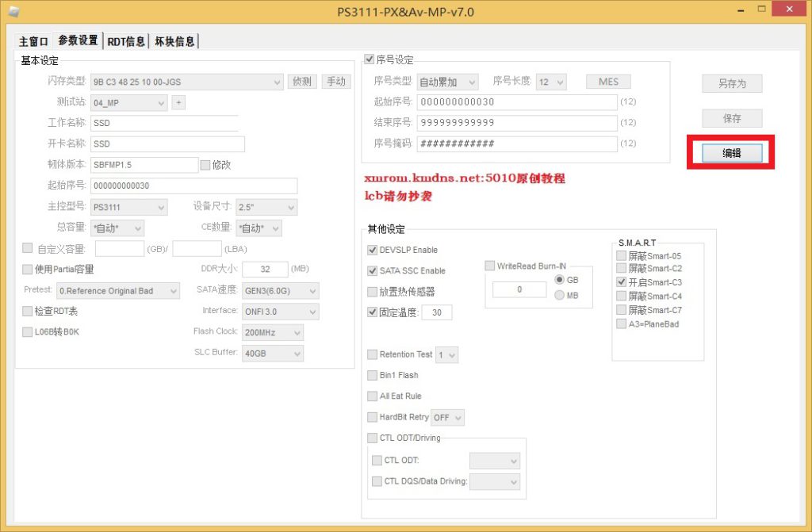Open the 序号长度 dropdown
The image size is (812, 532).
coord(551,82)
